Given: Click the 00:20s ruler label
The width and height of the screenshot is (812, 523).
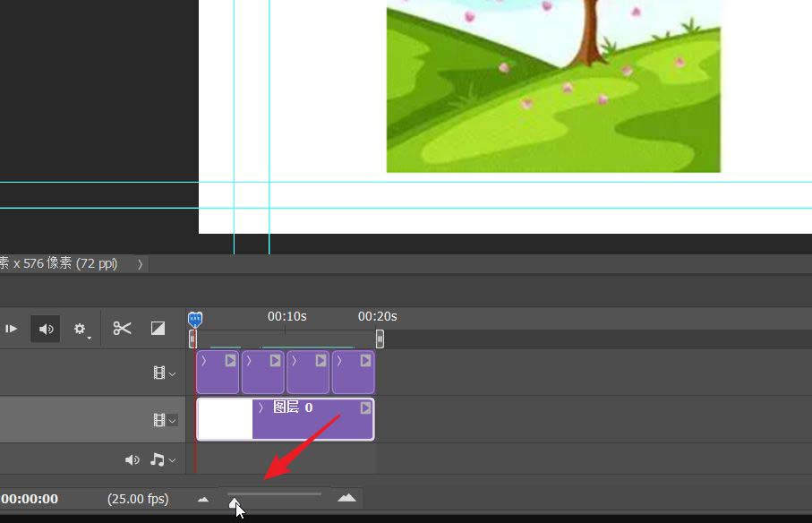Looking at the screenshot, I should [x=378, y=316].
